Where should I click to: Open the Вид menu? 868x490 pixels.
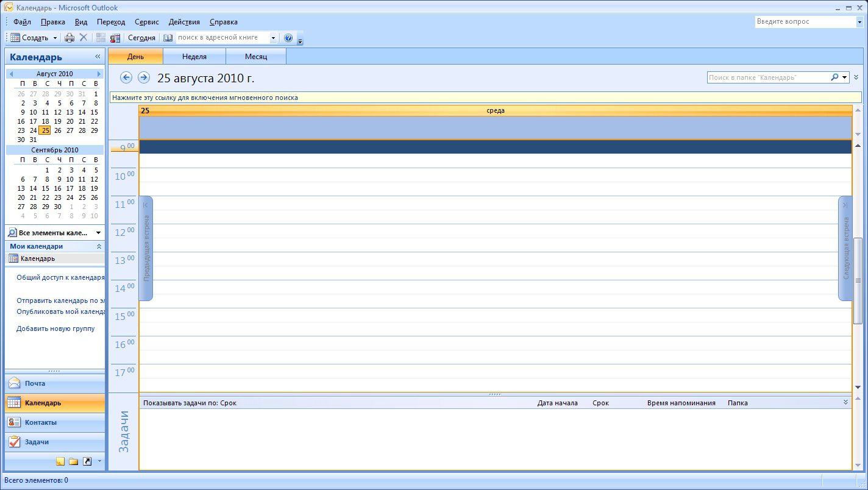click(x=81, y=22)
